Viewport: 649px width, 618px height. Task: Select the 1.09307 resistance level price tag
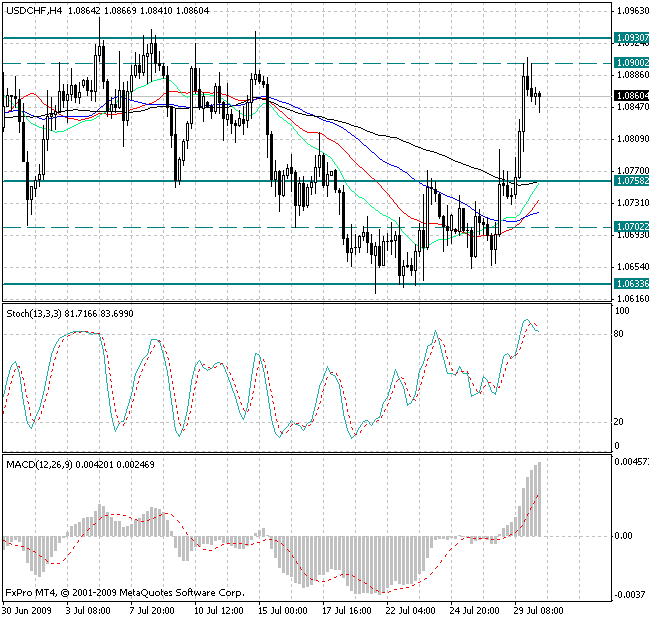[630, 37]
